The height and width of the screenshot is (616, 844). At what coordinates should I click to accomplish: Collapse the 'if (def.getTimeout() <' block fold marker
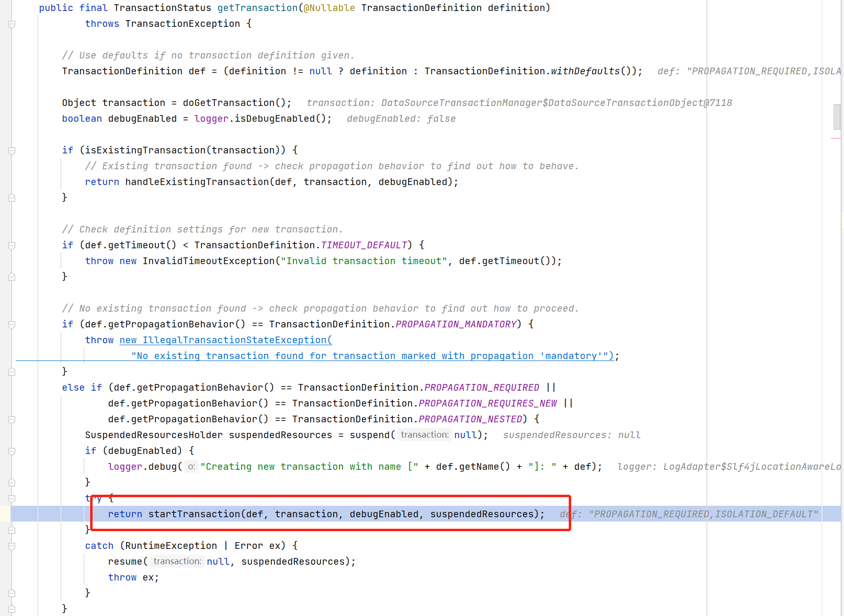coord(12,245)
